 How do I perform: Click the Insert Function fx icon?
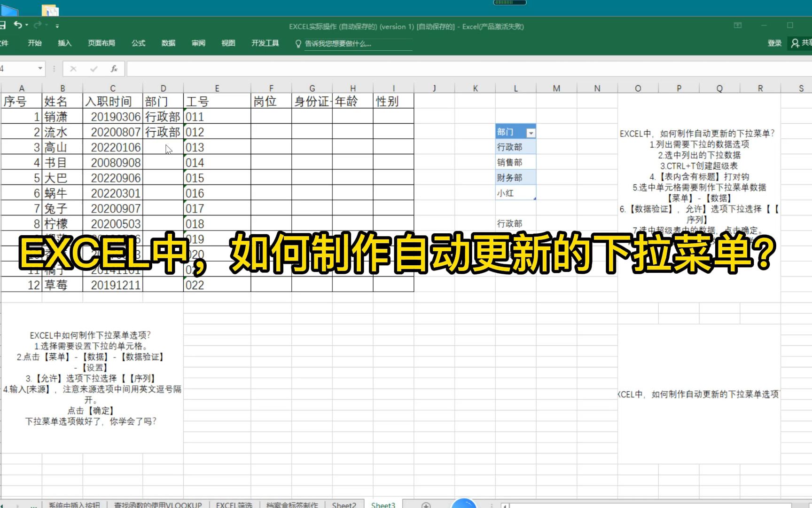coord(114,69)
